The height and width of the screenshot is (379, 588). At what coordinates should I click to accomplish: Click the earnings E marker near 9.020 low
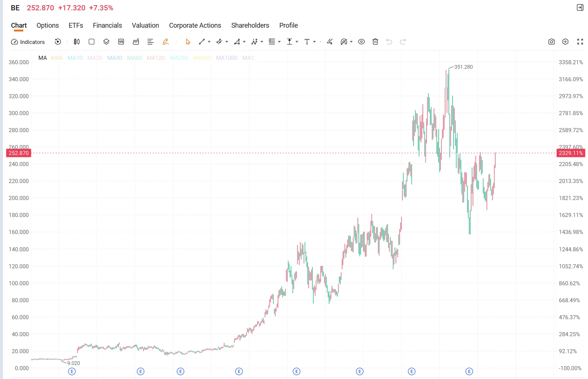(72, 372)
